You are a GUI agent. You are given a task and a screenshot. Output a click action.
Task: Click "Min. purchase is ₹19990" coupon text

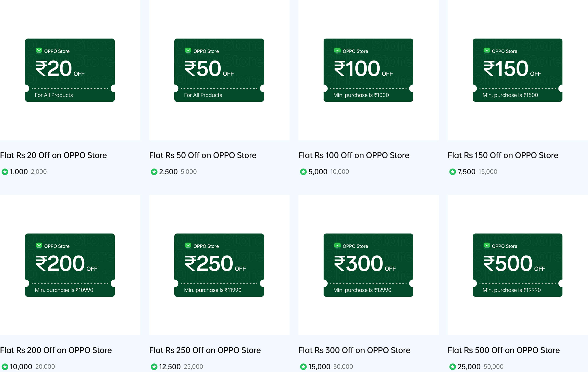[512, 290]
